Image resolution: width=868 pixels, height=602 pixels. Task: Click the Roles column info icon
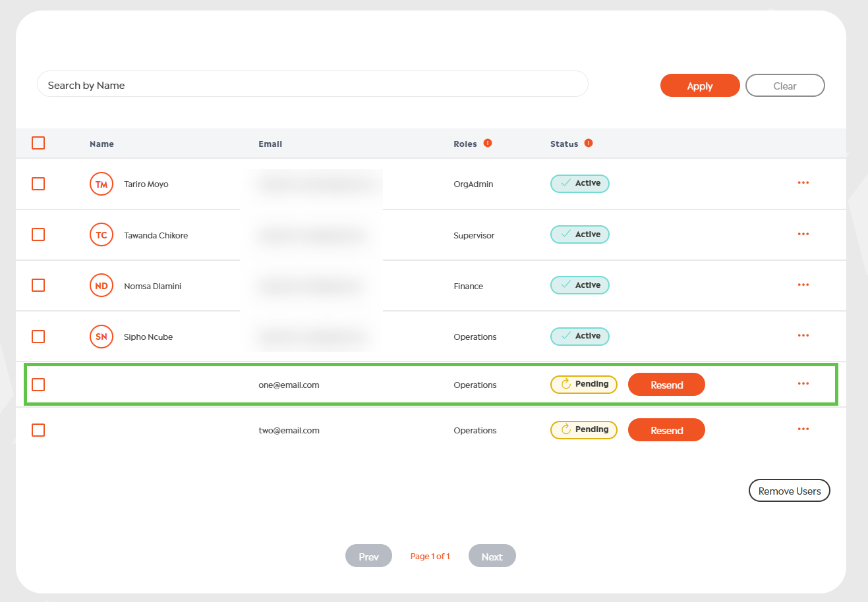[488, 143]
